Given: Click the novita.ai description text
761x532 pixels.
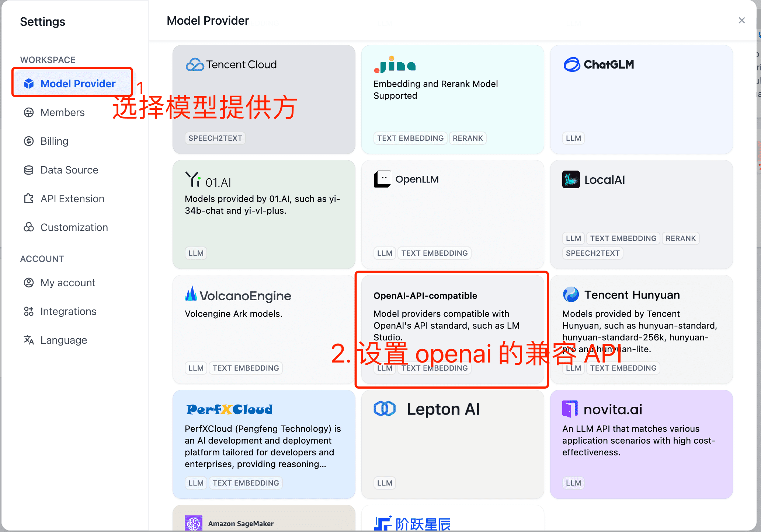Looking at the screenshot, I should (639, 441).
